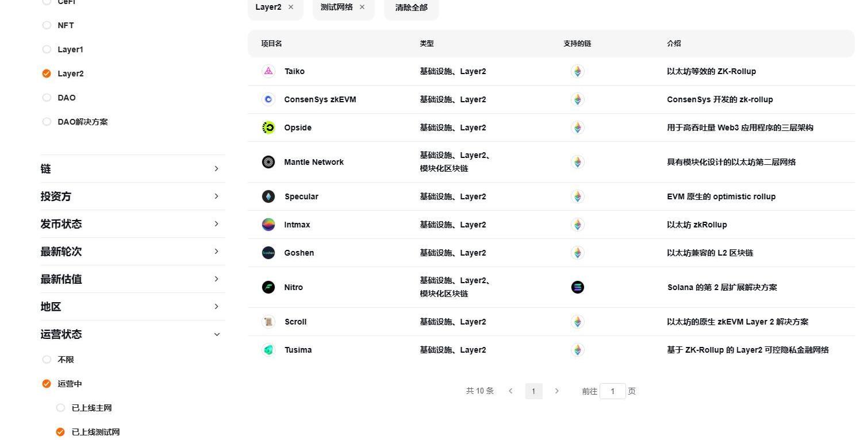Click the 类型 column header
Viewport: 868px width, 440px height.
427,44
